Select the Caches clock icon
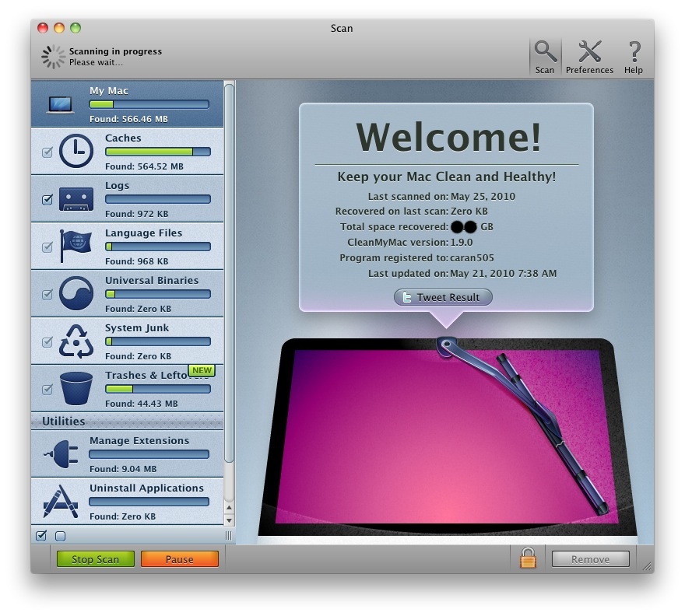Image resolution: width=685 pixels, height=616 pixels. 76,151
